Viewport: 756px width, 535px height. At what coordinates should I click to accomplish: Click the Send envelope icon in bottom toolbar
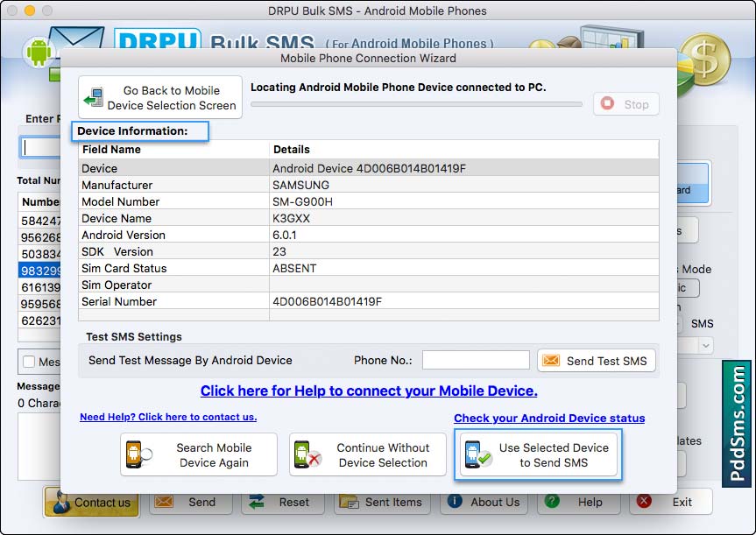point(164,502)
